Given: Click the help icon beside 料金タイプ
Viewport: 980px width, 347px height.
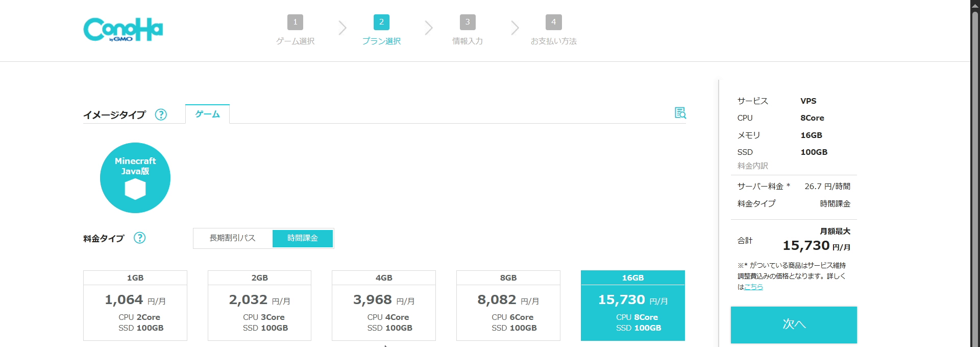Looking at the screenshot, I should [x=139, y=238].
